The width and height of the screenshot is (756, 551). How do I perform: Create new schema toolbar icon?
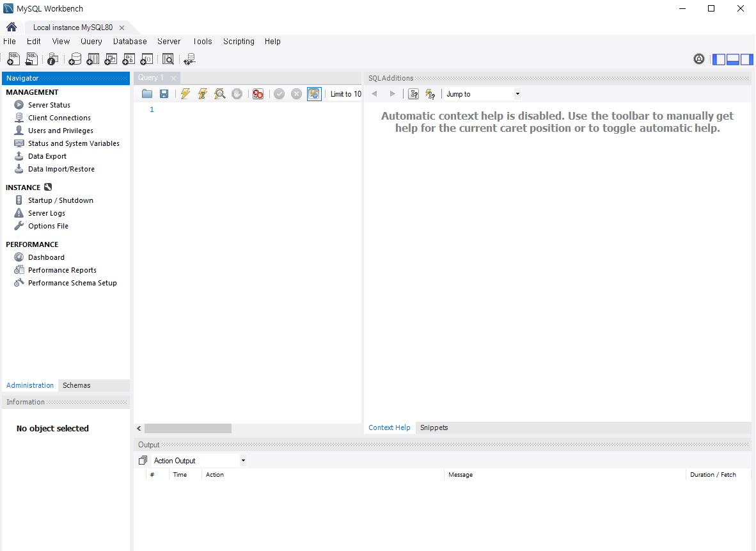point(75,59)
